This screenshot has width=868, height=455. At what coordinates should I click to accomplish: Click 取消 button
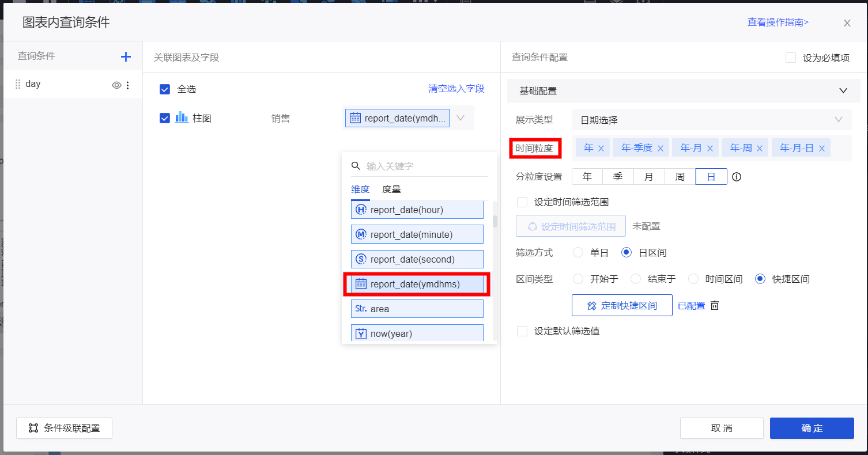coord(722,428)
